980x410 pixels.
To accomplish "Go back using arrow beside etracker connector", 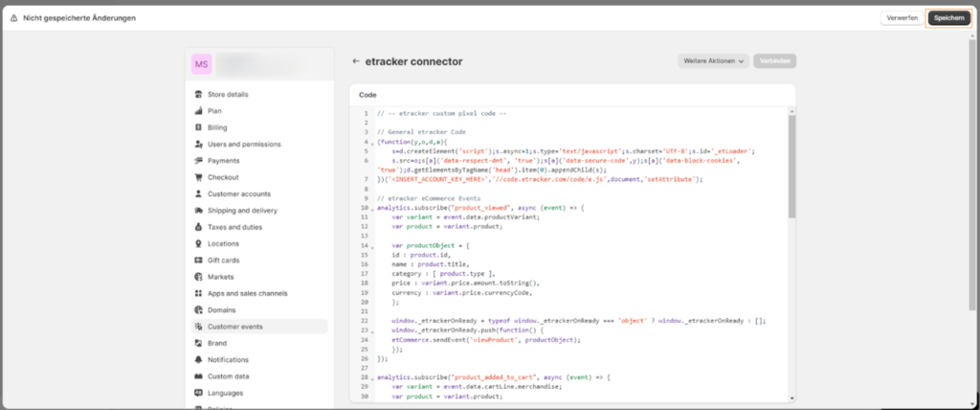I will [x=356, y=61].
